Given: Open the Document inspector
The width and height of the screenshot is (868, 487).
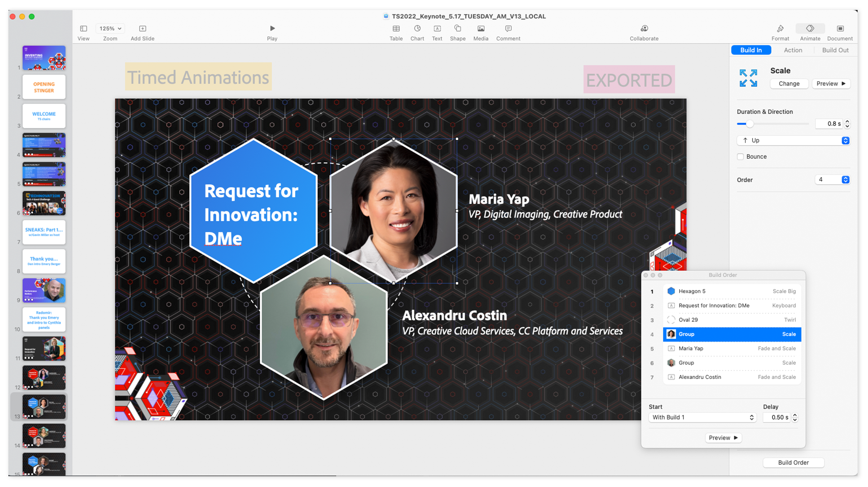Looking at the screenshot, I should 840,29.
